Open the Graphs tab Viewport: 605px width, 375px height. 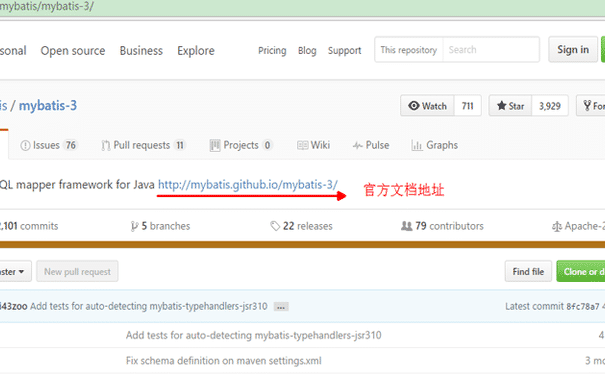(x=434, y=145)
